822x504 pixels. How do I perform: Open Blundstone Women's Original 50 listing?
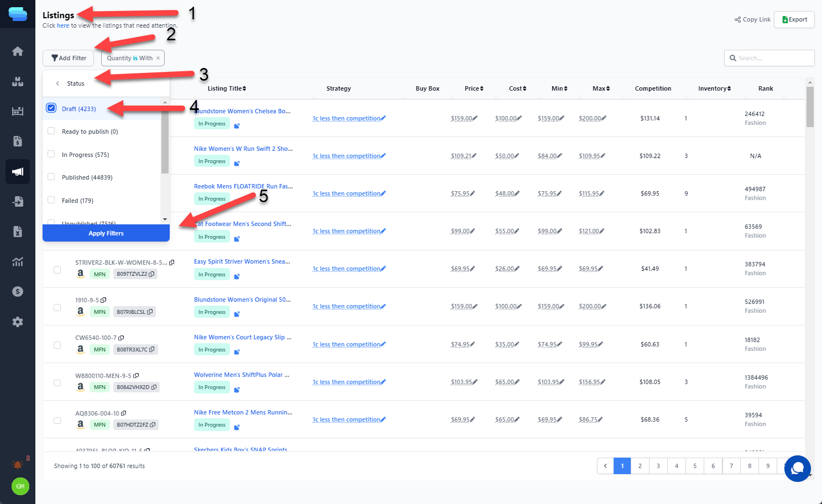(x=242, y=300)
